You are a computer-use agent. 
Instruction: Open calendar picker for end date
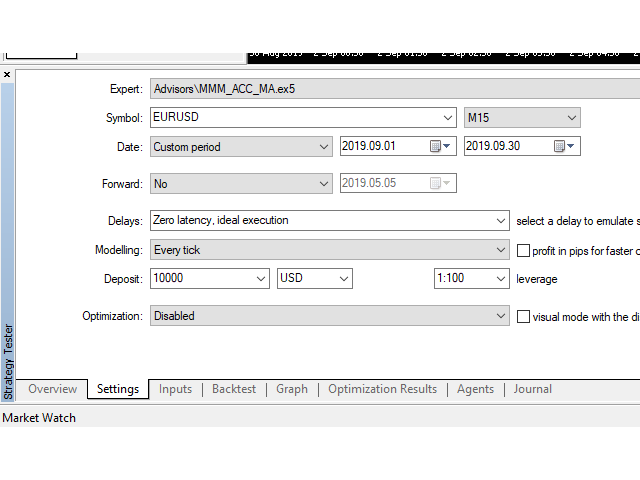[565, 147]
